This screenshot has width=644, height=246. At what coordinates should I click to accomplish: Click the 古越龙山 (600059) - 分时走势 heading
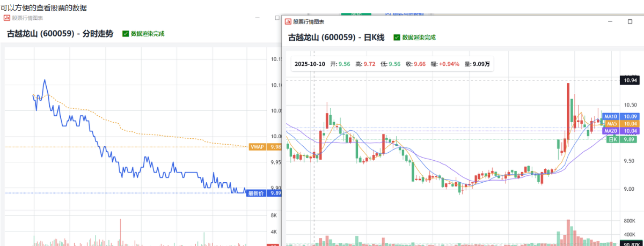(60, 34)
